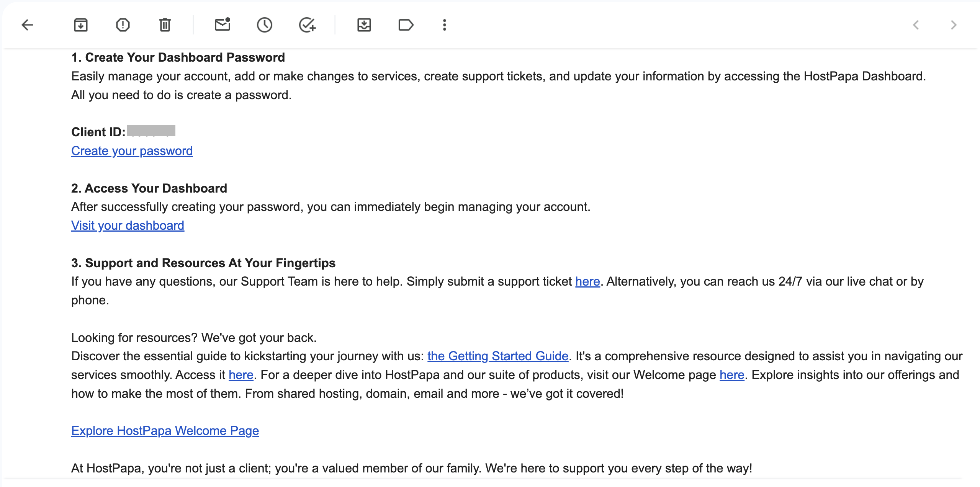Open the Getting Started Guide link
The width and height of the screenshot is (980, 487).
(x=498, y=356)
